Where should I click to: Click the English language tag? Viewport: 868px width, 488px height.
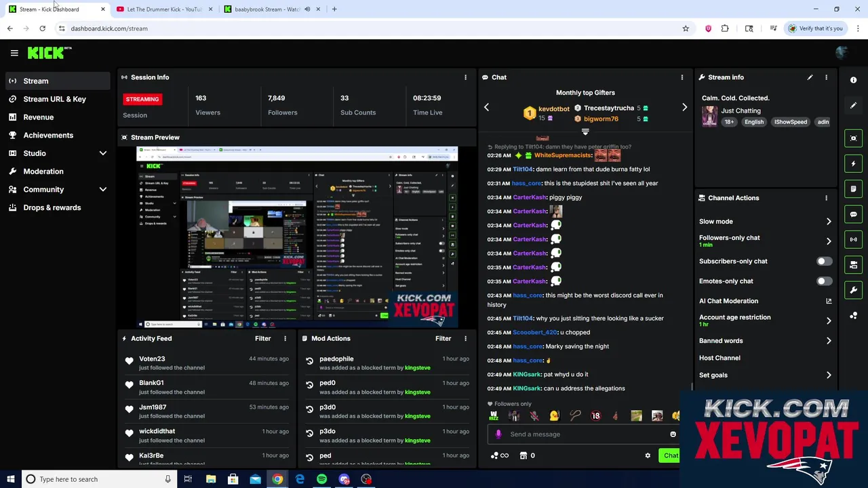(754, 122)
